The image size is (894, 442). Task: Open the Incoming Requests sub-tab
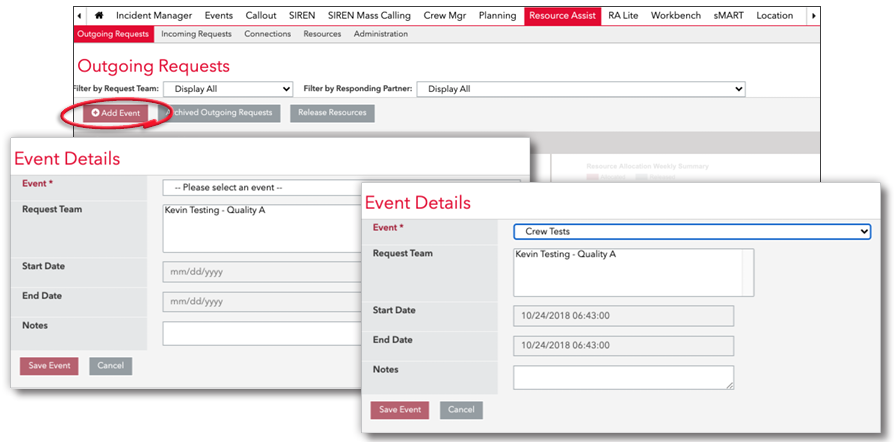click(x=196, y=34)
